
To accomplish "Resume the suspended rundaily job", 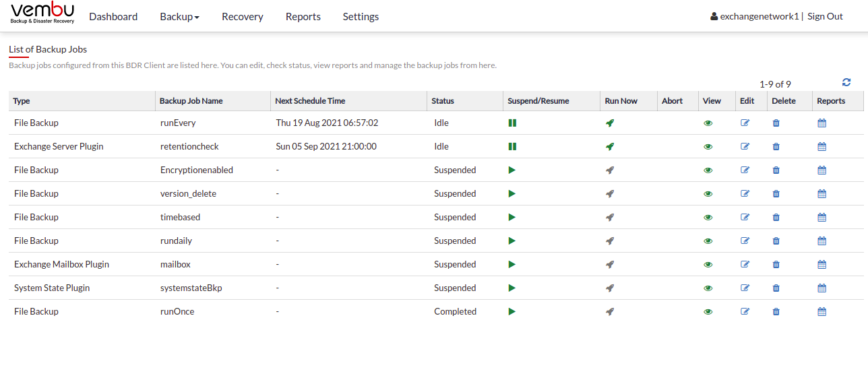I will coord(512,241).
